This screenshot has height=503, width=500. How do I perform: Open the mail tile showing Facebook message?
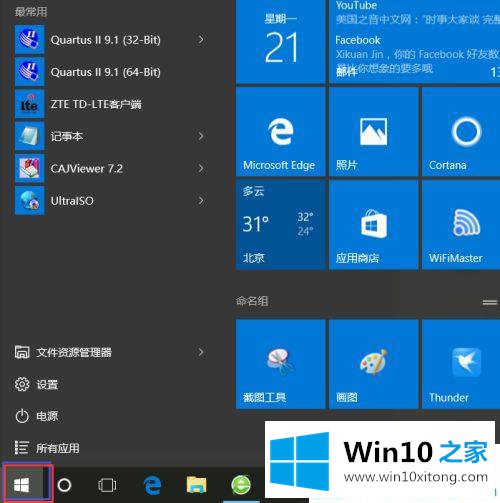[415, 42]
